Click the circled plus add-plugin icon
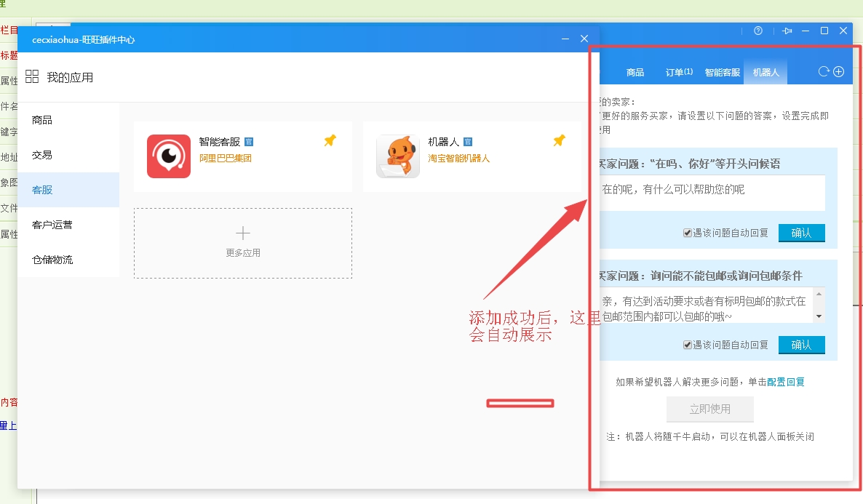 click(838, 71)
